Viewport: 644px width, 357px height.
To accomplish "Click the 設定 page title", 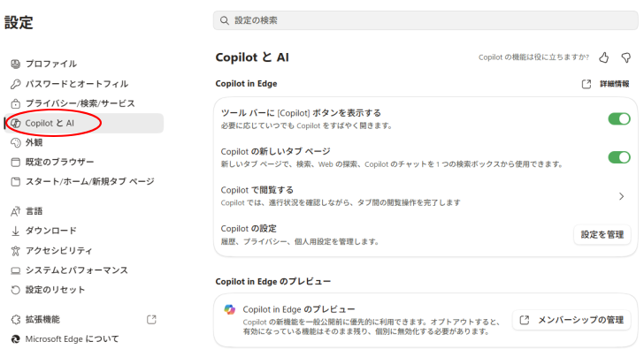I will click(19, 23).
